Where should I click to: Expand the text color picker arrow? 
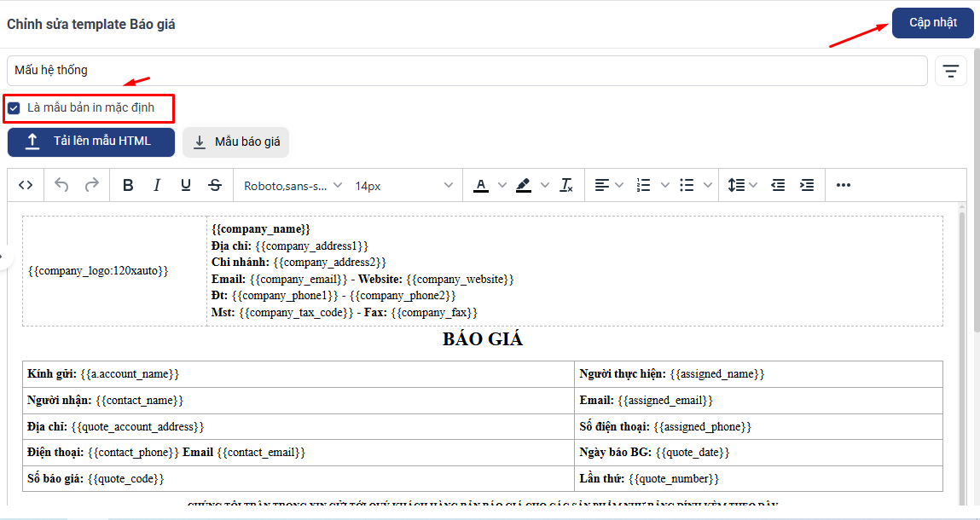[502, 185]
